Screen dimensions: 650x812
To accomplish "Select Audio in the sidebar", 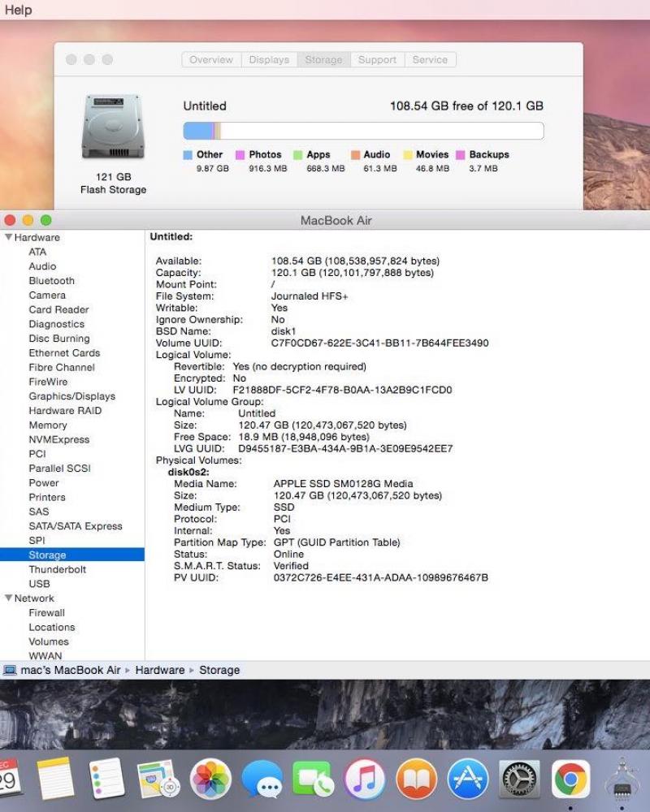I will 42,266.
